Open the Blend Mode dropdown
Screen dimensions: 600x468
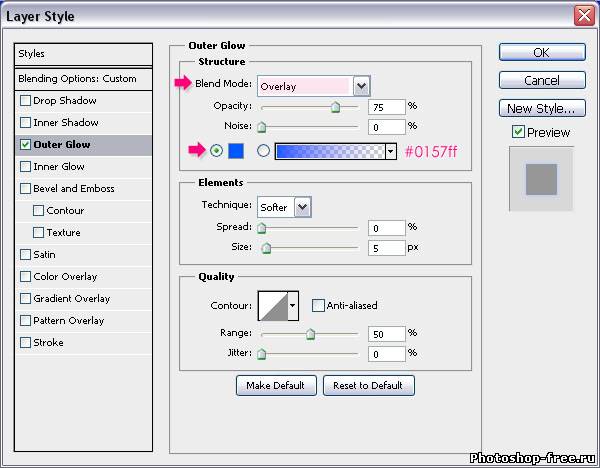(361, 86)
